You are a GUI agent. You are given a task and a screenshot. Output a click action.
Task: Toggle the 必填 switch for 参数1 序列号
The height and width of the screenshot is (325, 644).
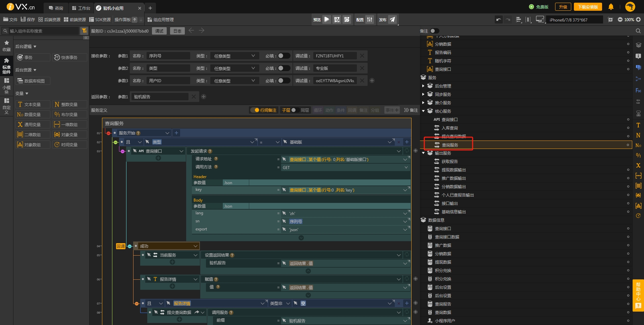click(284, 56)
